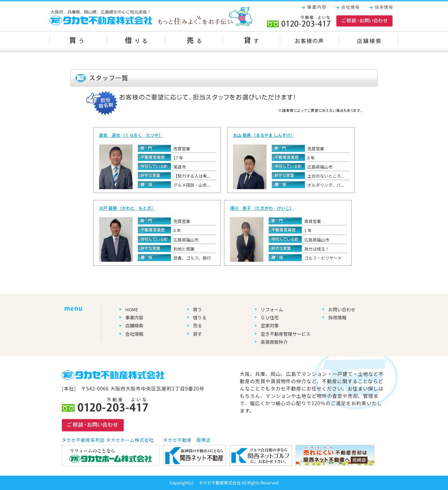Open the 採用情報 header link
448x490 pixels.
tap(381, 7)
